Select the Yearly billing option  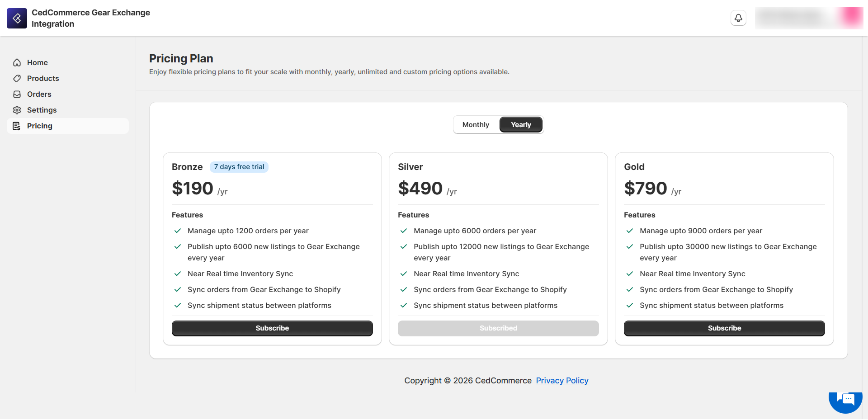pyautogui.click(x=521, y=125)
